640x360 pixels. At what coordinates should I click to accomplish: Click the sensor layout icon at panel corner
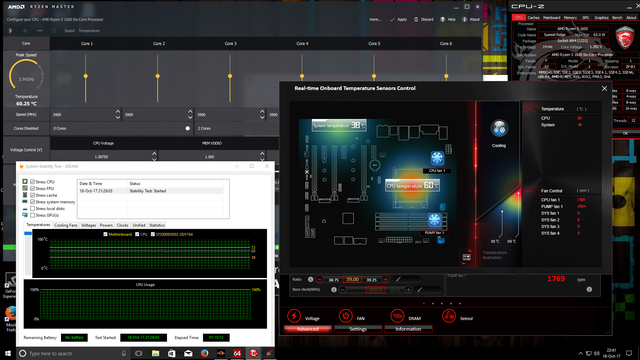(x=467, y=257)
